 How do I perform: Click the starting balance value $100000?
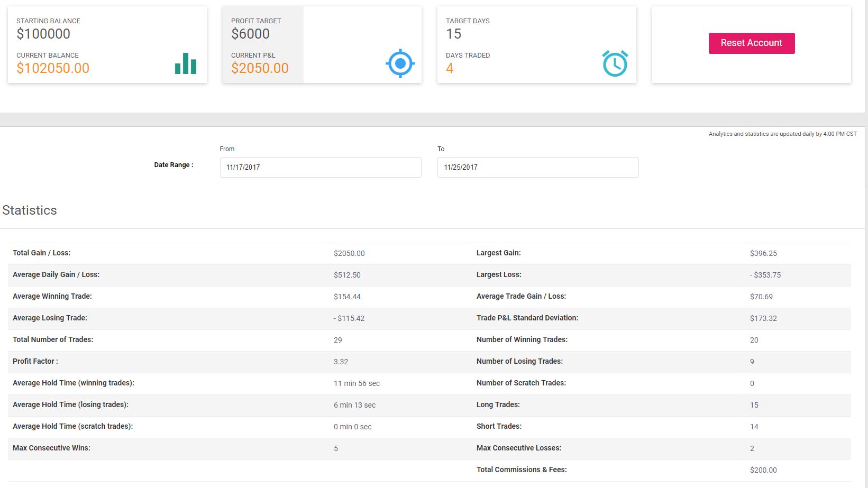point(43,34)
